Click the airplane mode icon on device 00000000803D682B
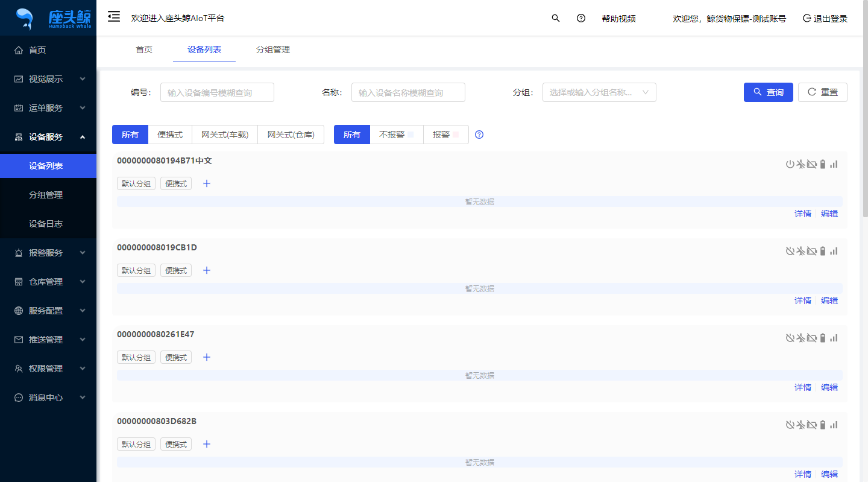 pos(800,425)
